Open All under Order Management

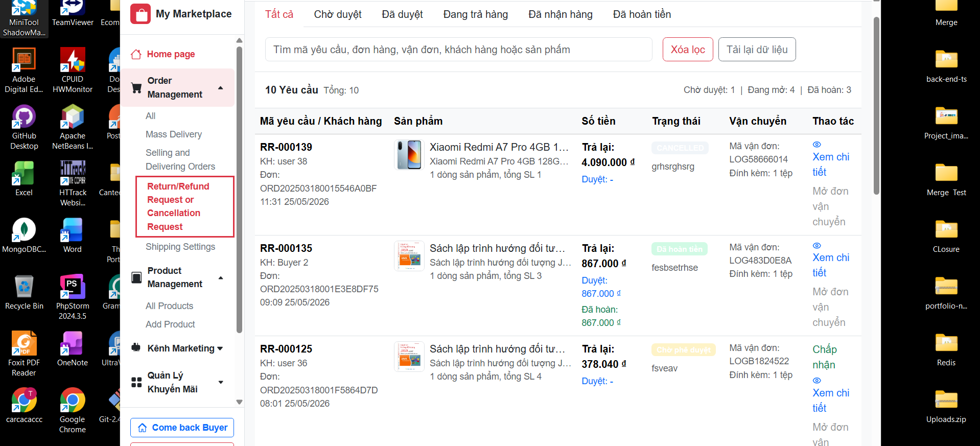150,116
